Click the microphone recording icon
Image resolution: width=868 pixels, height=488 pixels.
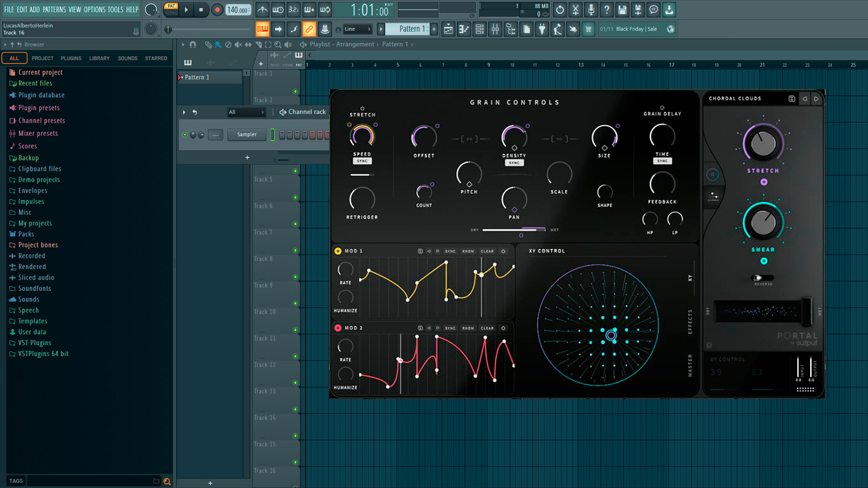click(x=591, y=10)
